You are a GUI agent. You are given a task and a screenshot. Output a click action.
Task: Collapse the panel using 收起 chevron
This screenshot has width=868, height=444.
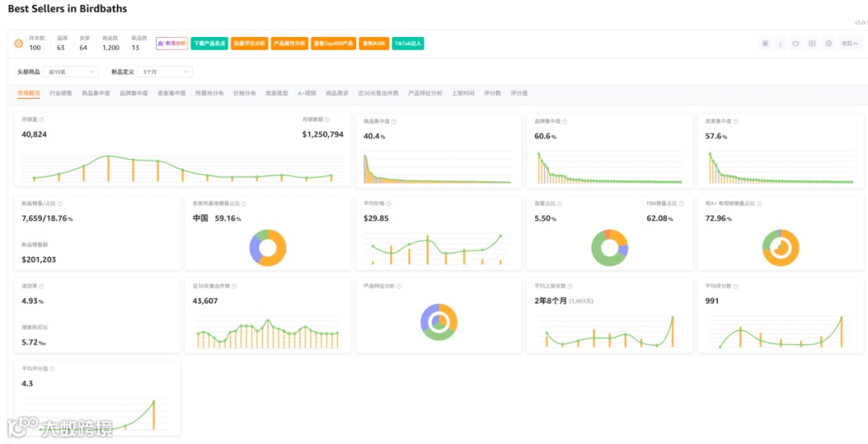(850, 43)
